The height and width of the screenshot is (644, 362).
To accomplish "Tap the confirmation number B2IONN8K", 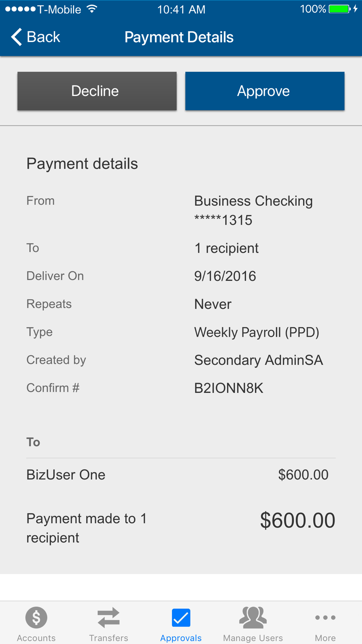I will [x=228, y=388].
